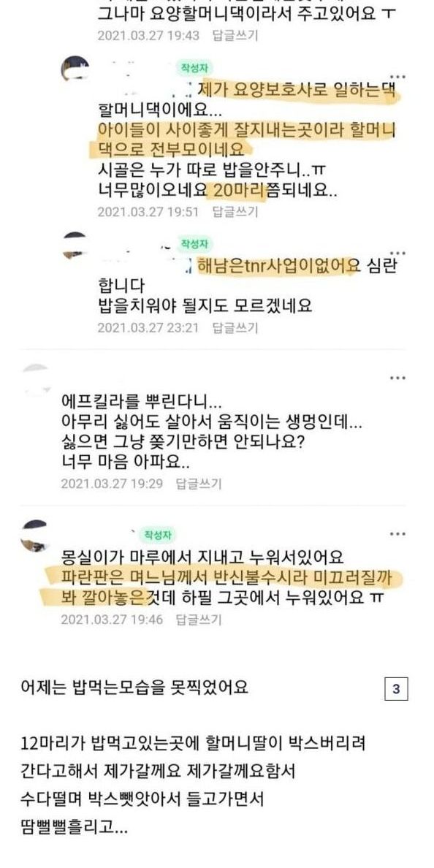The width and height of the screenshot is (434, 868).
Task: Click the 2021.03.27 19:29 timestamp
Action: pyautogui.click(x=111, y=484)
